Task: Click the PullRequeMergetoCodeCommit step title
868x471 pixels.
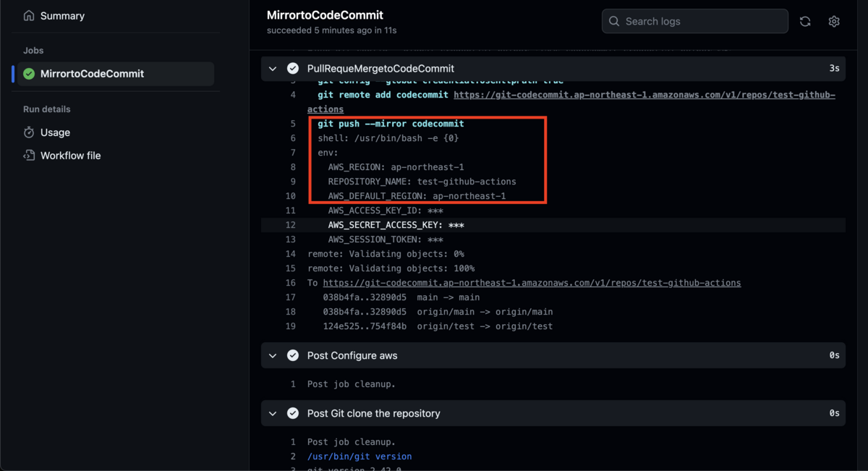Action: (380, 69)
